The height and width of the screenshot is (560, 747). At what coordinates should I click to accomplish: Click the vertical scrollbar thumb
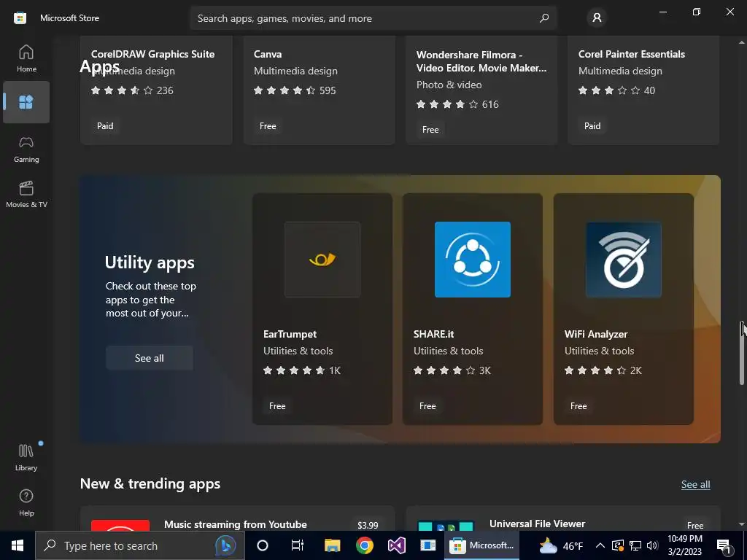742,352
